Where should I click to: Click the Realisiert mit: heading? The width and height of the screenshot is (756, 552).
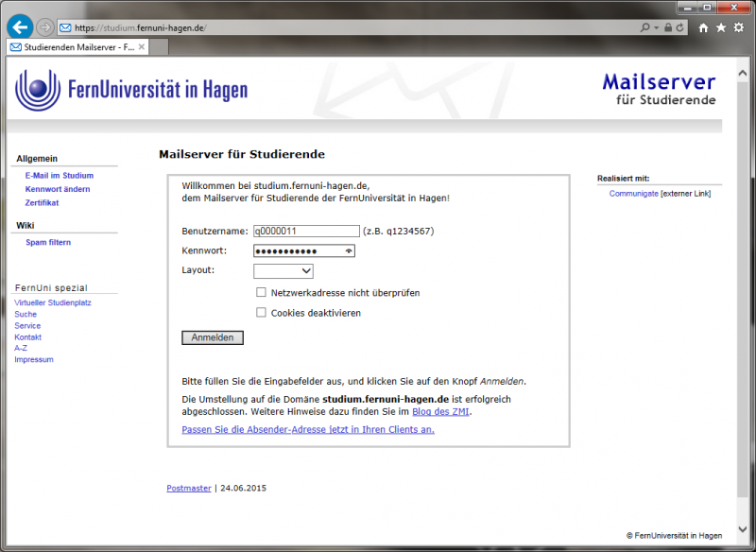624,179
